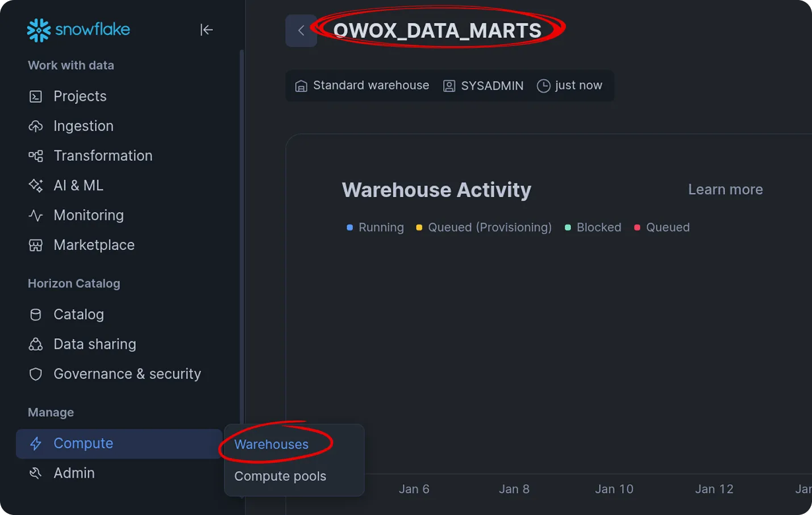Select the Projects icon in the sidebar
This screenshot has height=515, width=812.
35,96
